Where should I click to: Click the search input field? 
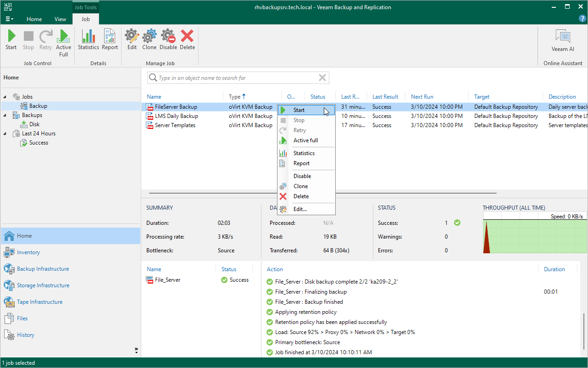pyautogui.click(x=237, y=78)
